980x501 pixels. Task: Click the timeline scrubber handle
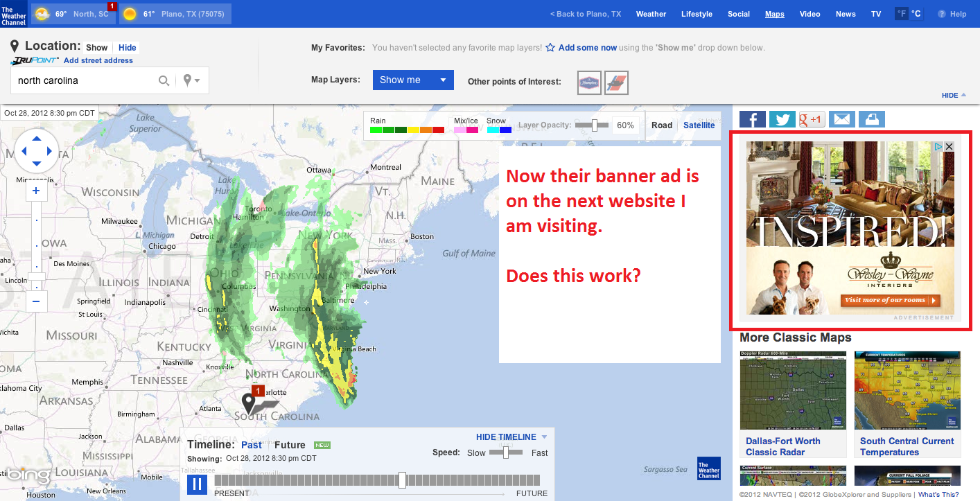(402, 480)
